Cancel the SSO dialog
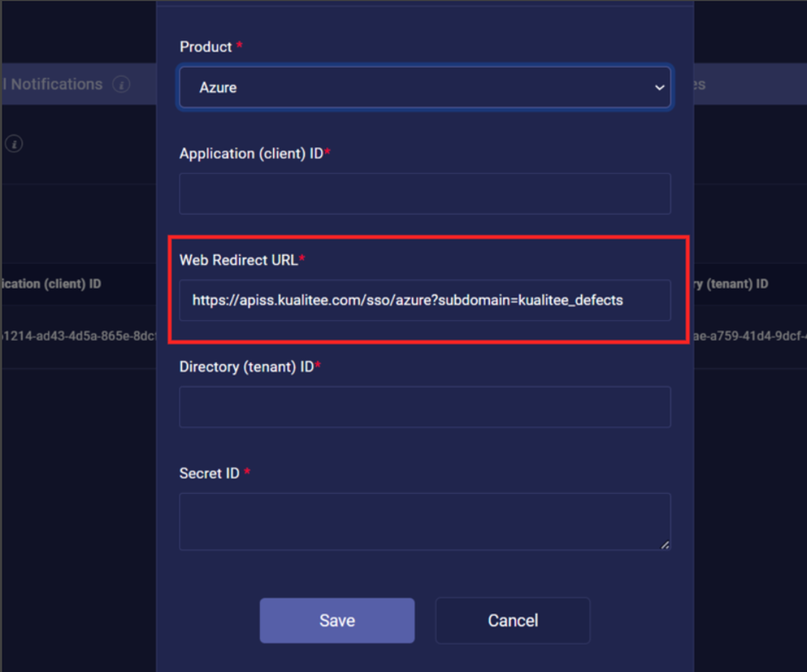807x672 pixels. click(x=512, y=620)
